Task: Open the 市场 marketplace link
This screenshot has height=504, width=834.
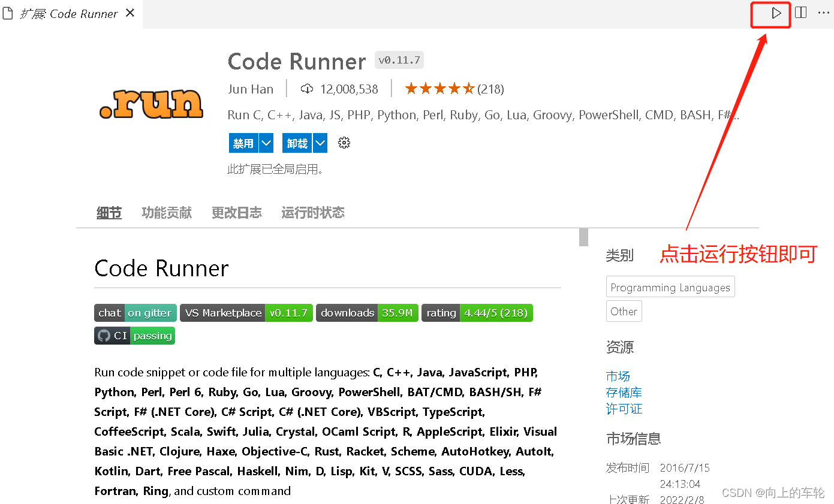Action: click(618, 376)
